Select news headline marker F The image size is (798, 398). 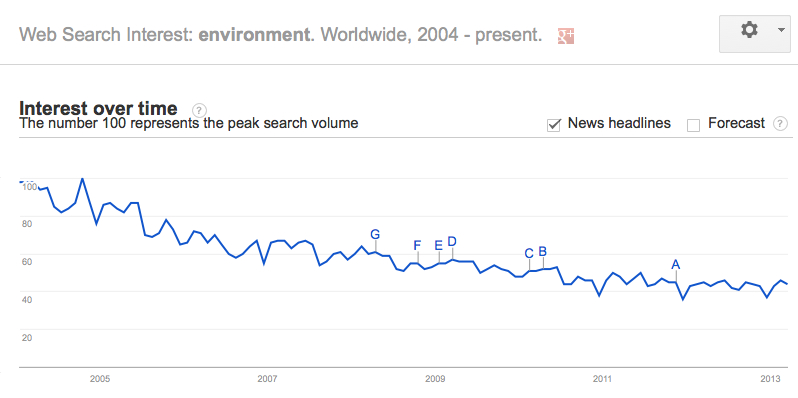pyautogui.click(x=417, y=245)
